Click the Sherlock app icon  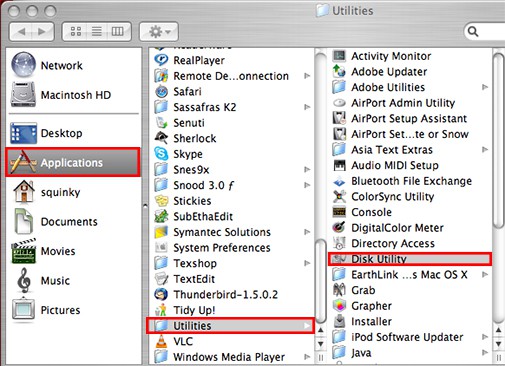(x=161, y=138)
